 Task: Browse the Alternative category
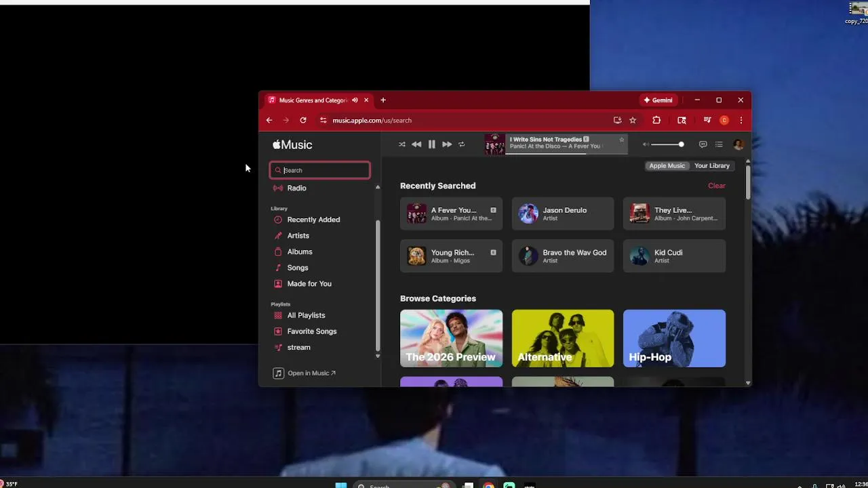(x=563, y=338)
